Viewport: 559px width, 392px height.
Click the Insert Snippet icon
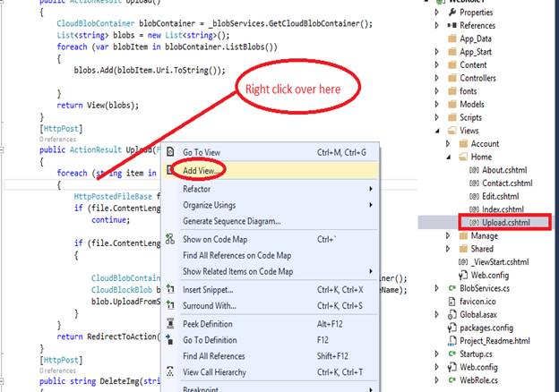(x=170, y=289)
